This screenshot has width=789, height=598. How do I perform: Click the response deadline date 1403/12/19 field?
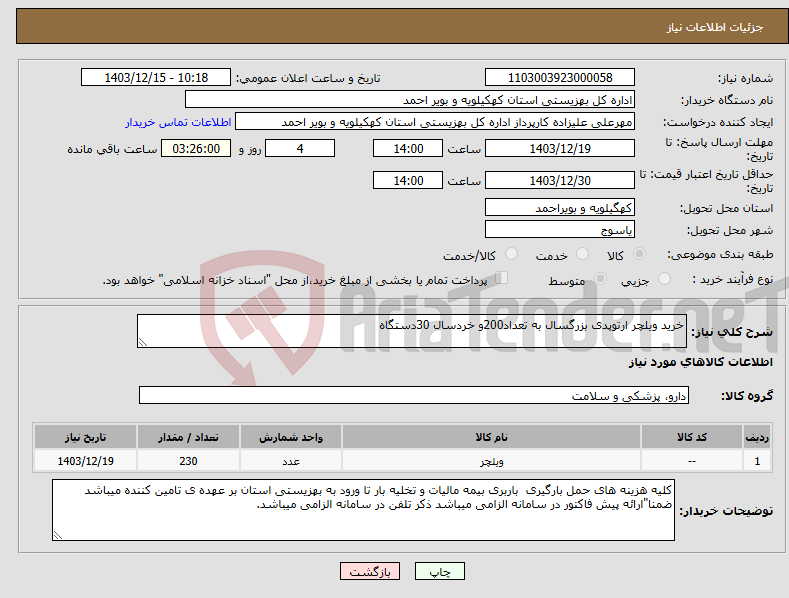point(560,148)
